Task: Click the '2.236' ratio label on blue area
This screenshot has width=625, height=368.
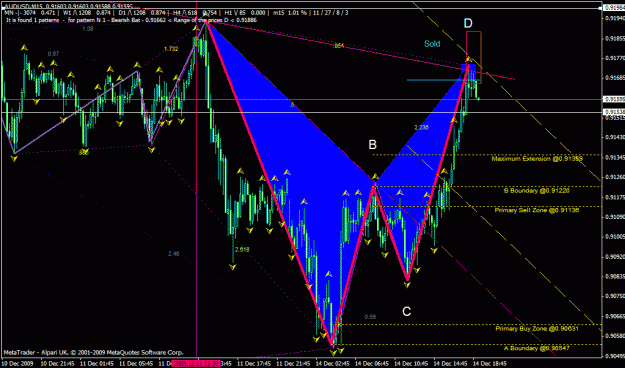Action: click(421, 128)
